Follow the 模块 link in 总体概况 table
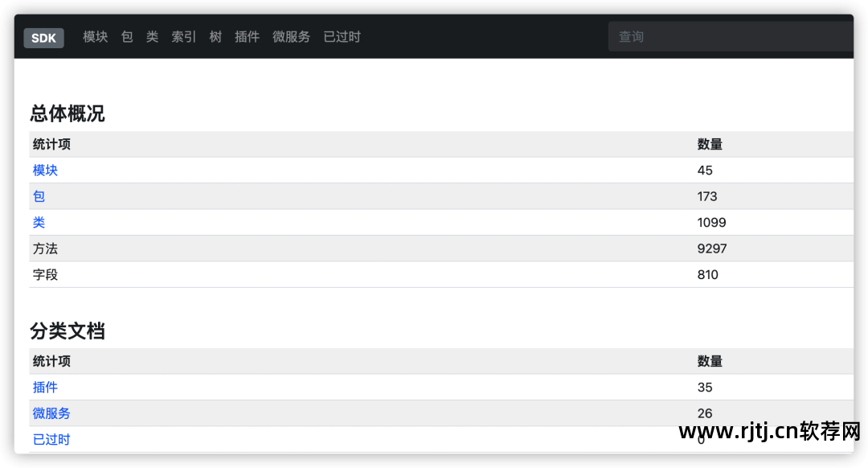Screen dimensions: 868x468 tap(45, 170)
